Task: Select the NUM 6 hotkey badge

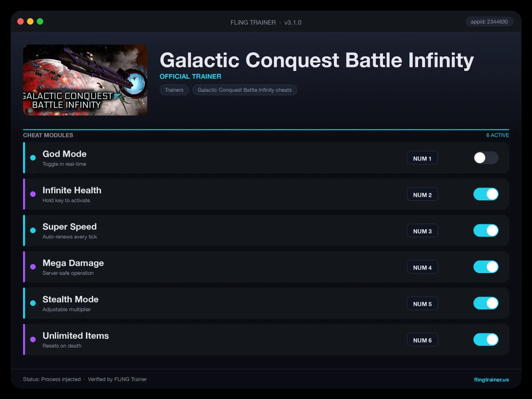Action: click(422, 340)
